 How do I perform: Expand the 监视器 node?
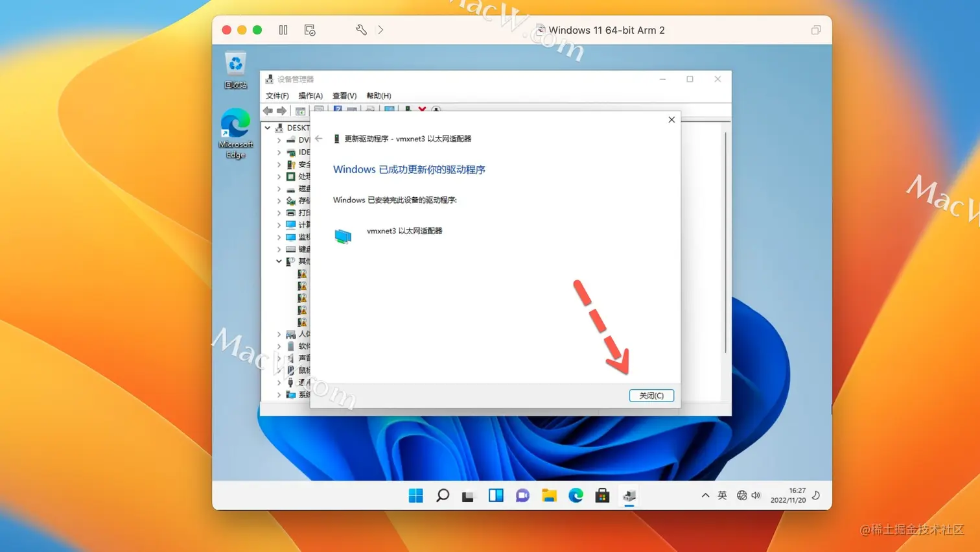[x=279, y=237]
